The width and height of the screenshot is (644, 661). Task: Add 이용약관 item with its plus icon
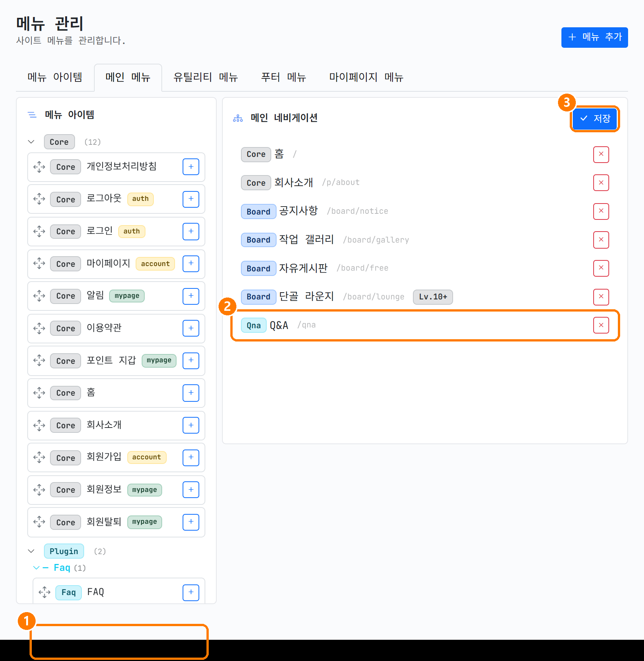tap(191, 328)
